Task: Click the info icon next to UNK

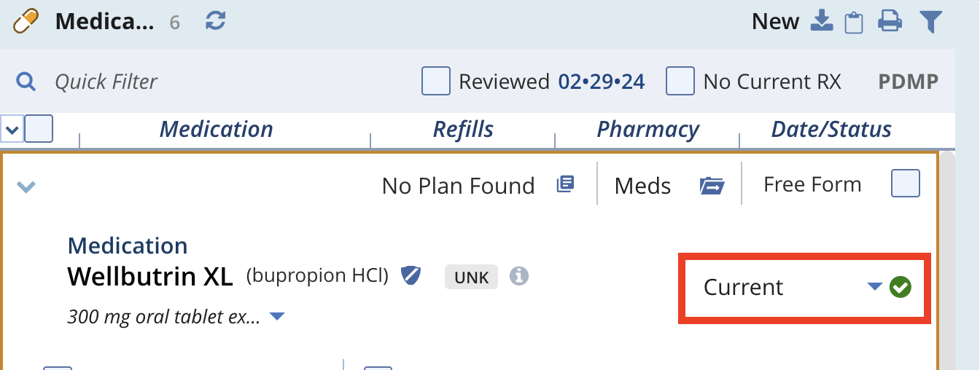Action: tap(518, 276)
